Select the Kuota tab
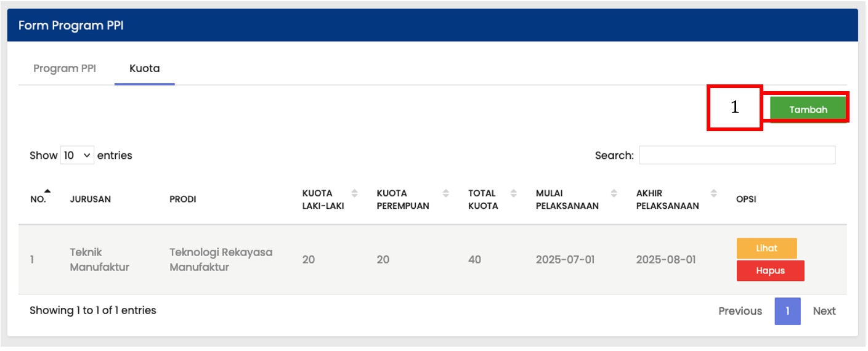This screenshot has width=868, height=351. 145,68
